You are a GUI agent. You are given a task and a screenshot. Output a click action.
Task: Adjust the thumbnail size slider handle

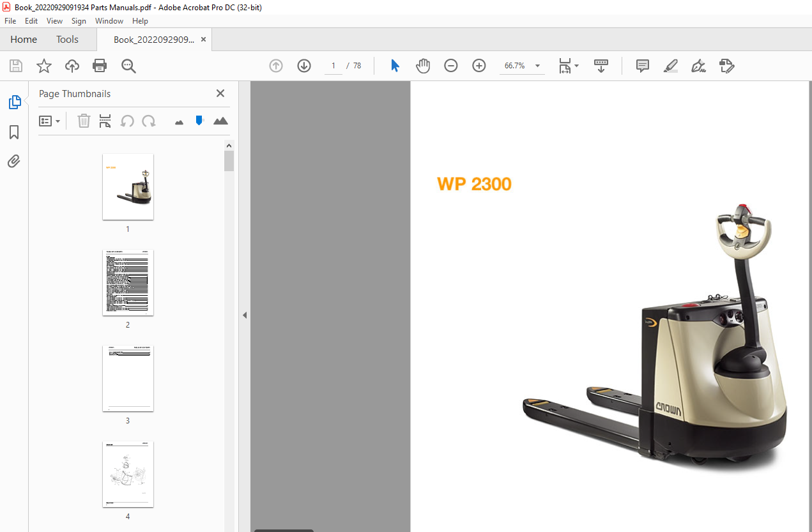click(x=199, y=120)
